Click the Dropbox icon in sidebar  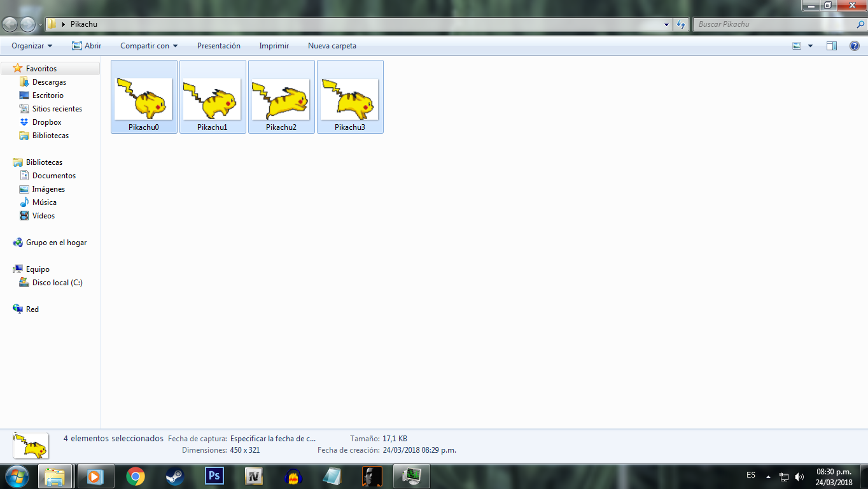point(24,122)
